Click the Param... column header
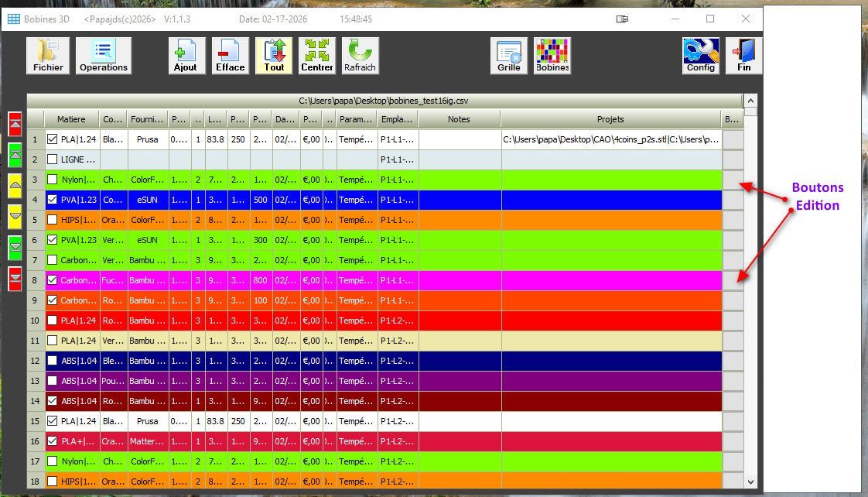Screen dimensions: 868x497 click(357, 119)
